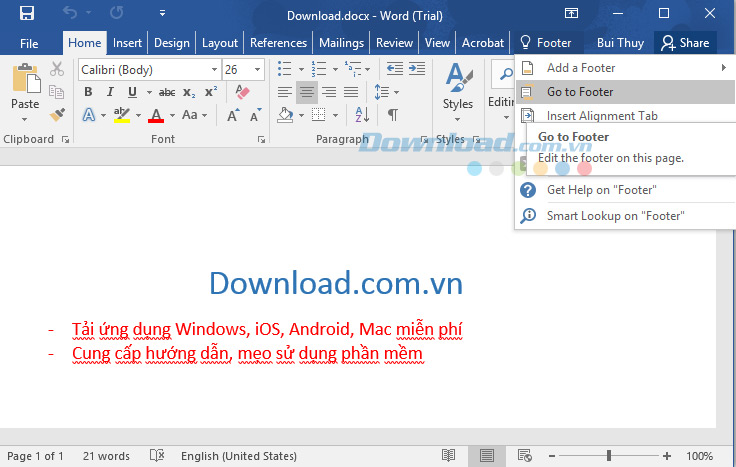Viewport: 736px width, 467px height.
Task: Toggle Italic formatting
Action: (x=110, y=92)
